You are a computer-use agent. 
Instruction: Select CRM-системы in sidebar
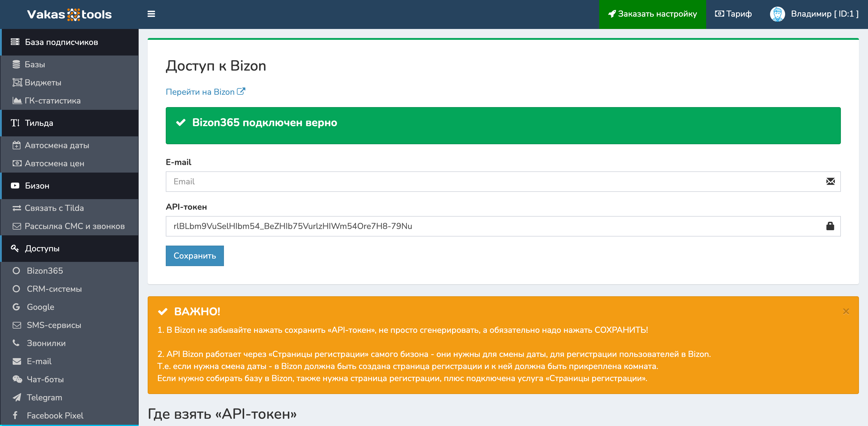(54, 289)
